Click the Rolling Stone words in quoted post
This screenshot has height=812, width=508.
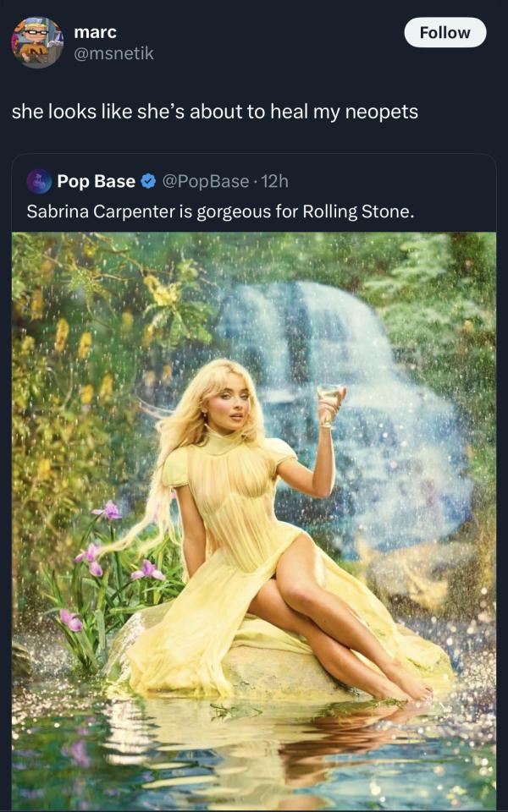tap(357, 211)
